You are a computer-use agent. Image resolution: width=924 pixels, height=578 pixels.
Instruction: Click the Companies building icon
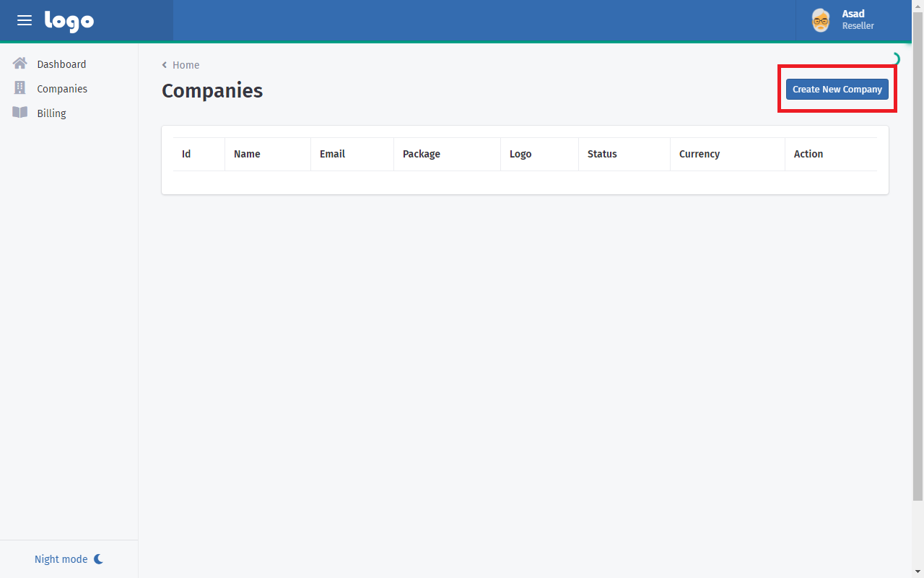pyautogui.click(x=20, y=88)
